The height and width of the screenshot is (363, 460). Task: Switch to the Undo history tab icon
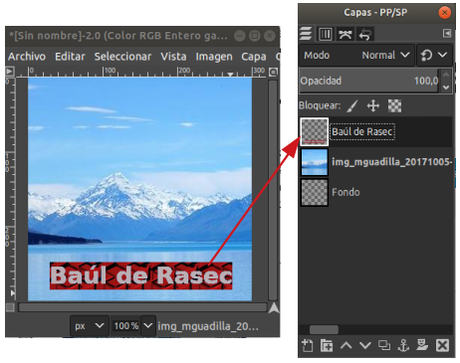click(365, 34)
